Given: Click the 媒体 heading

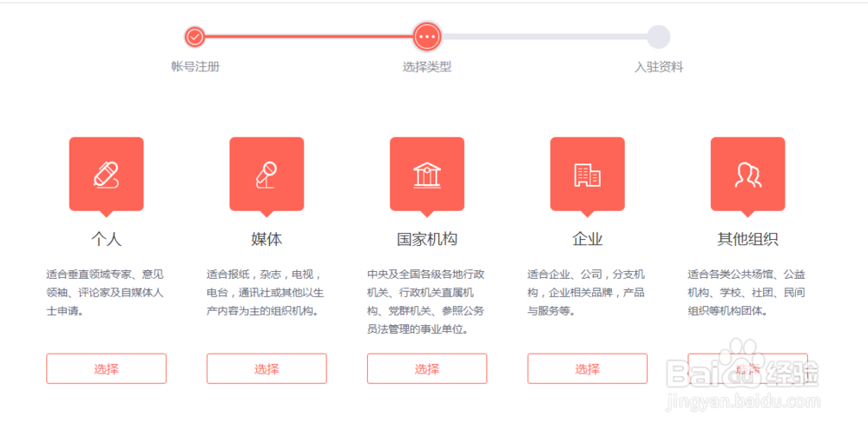Looking at the screenshot, I should [266, 239].
